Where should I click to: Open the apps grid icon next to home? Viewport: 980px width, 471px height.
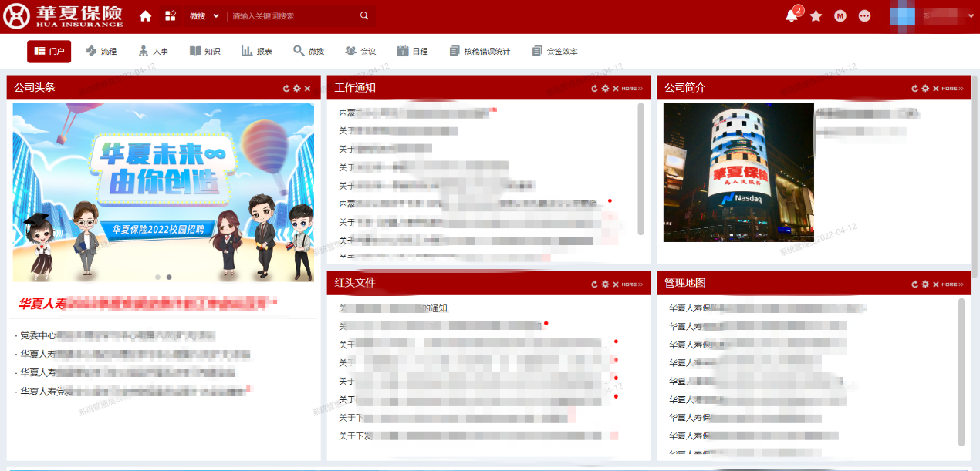[x=171, y=16]
